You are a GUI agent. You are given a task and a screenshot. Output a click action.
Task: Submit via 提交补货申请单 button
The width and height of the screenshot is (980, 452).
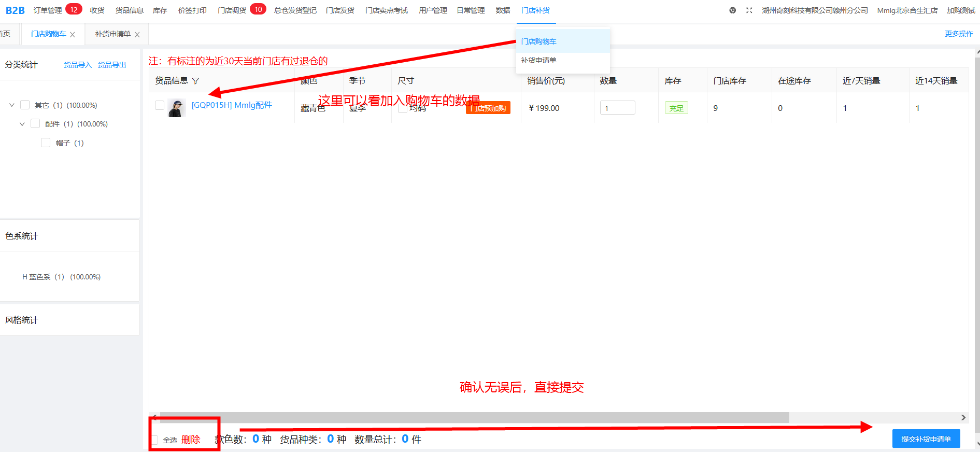click(926, 439)
